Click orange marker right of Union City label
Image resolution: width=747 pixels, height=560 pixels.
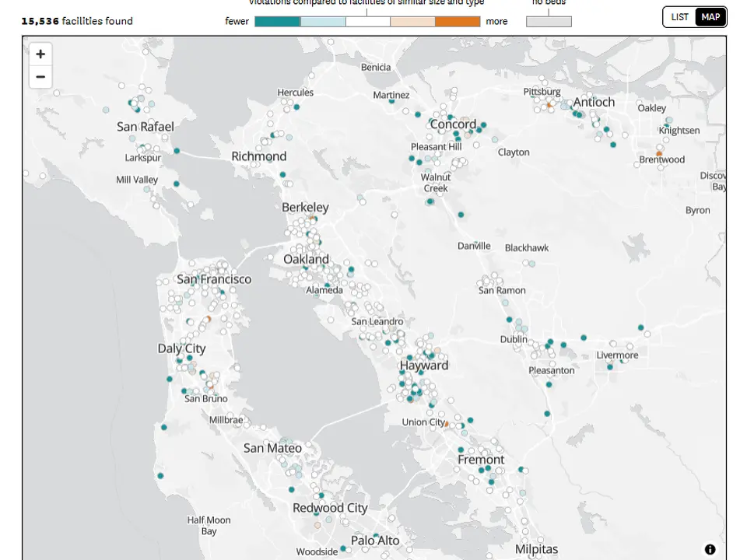pos(446,425)
